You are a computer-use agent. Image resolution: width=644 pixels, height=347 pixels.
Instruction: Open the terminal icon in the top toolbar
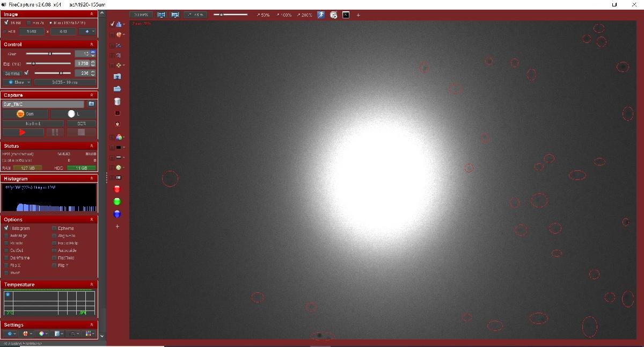point(346,15)
